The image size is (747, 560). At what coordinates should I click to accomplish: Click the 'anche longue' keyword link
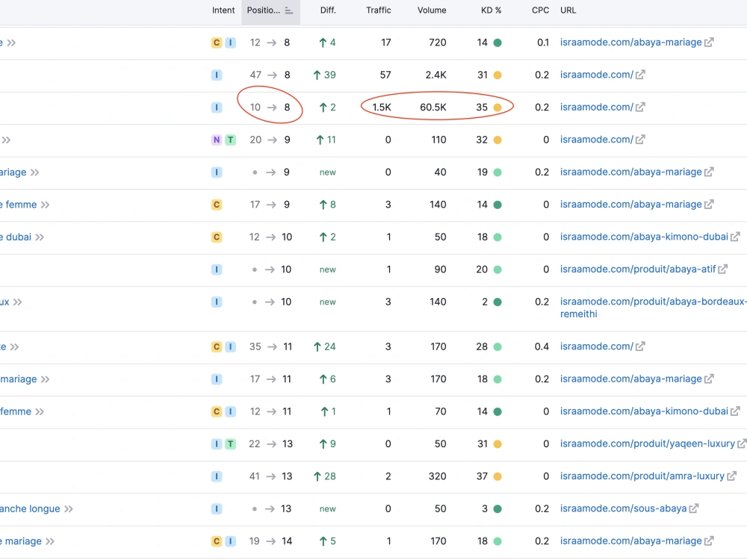(x=30, y=509)
